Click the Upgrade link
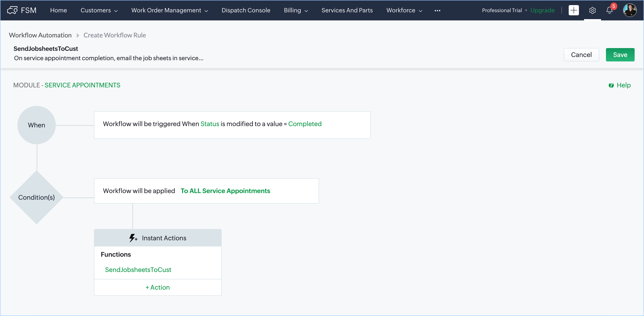 click(x=542, y=10)
